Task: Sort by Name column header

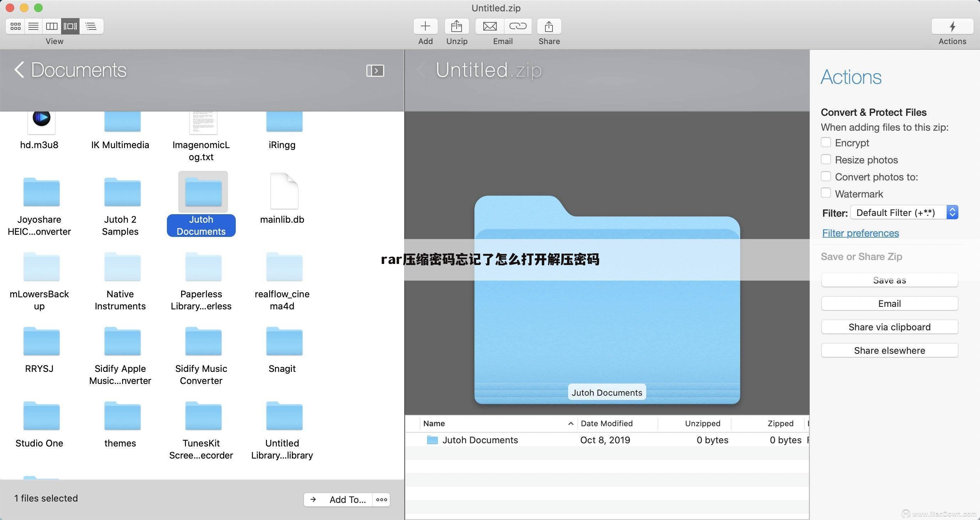Action: click(499, 423)
